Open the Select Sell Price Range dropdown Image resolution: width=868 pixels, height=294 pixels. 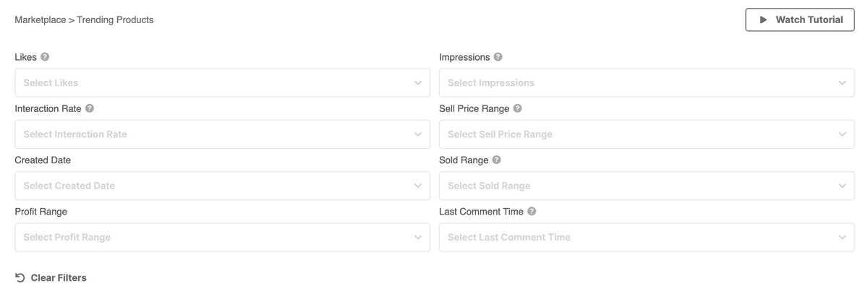[646, 134]
